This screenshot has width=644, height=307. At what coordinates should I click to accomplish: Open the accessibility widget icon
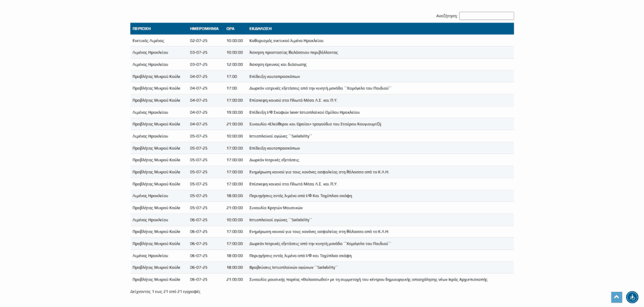(632, 297)
